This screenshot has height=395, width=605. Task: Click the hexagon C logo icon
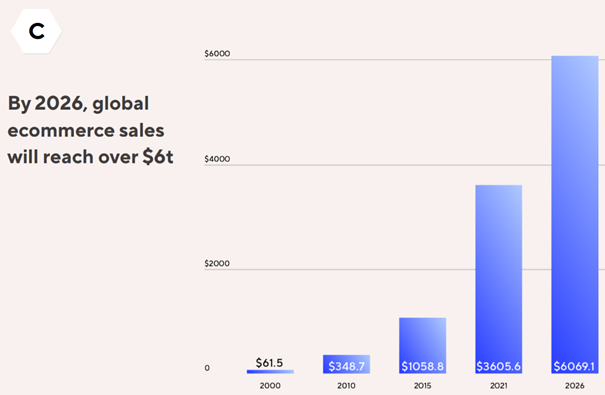[x=36, y=31]
